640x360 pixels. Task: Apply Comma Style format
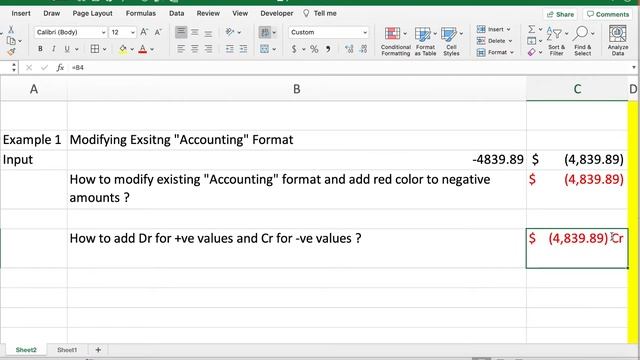[x=328, y=49]
